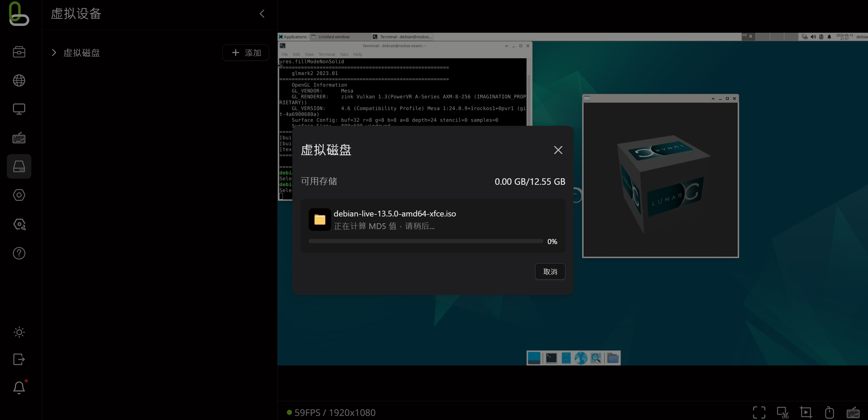868x420 pixels.
Task: Click the MD5 progress bar
Action: pyautogui.click(x=426, y=241)
